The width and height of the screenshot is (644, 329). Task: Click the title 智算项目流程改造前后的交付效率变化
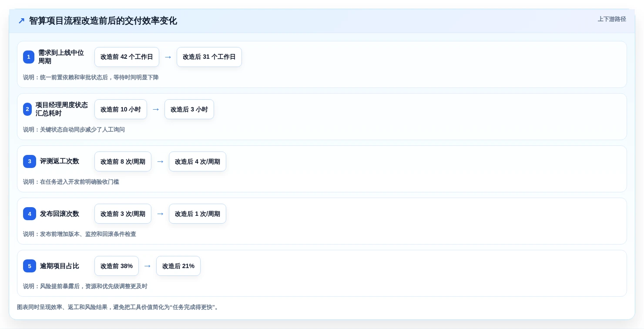click(x=103, y=21)
